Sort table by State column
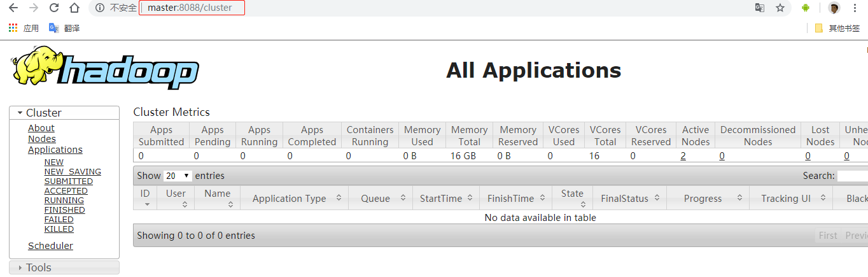Screen dimensions: 868x277 pos(572,198)
